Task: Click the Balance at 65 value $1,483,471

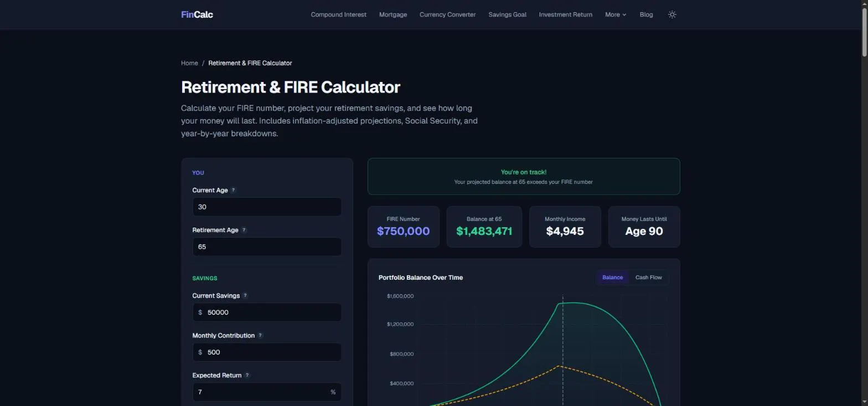Action: [484, 231]
